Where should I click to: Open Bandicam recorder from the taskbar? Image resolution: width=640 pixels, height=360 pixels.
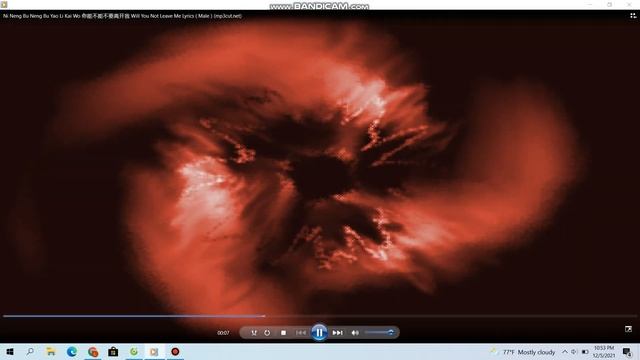(x=175, y=352)
